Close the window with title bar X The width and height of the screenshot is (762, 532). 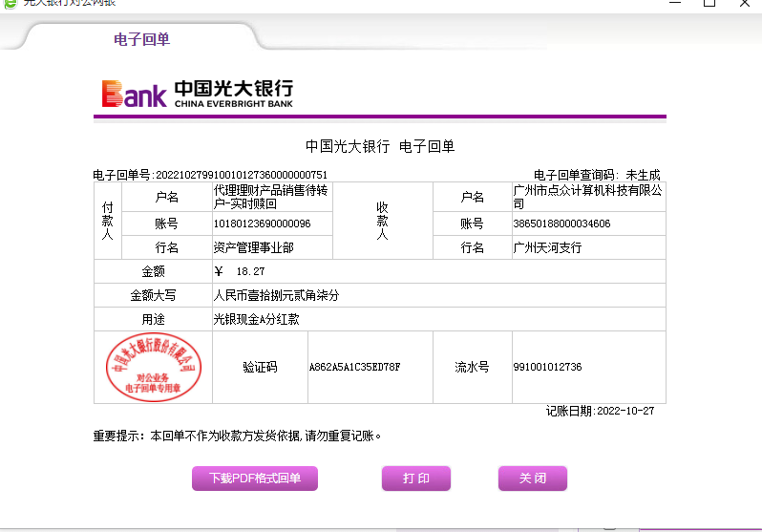[745, 3]
